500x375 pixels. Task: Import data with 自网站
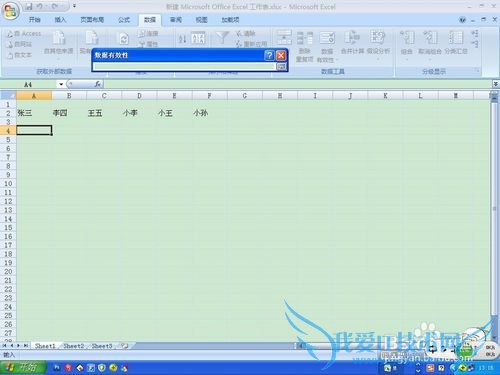[20, 44]
